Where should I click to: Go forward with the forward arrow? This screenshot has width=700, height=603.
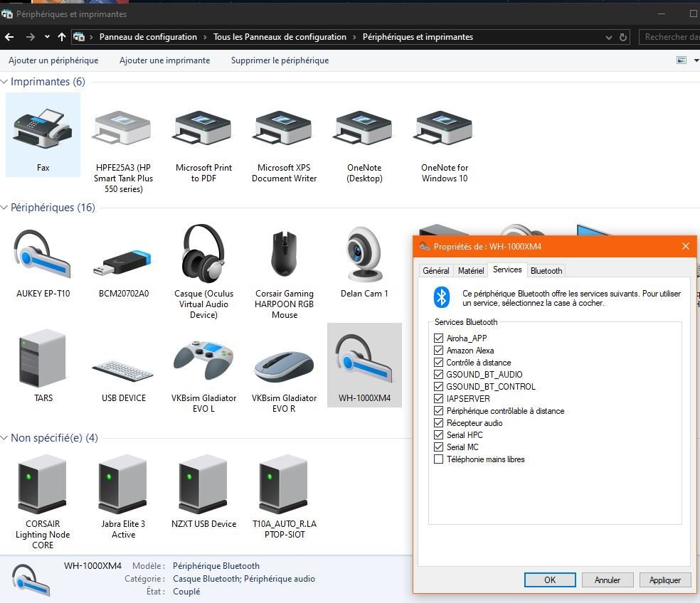coord(30,37)
